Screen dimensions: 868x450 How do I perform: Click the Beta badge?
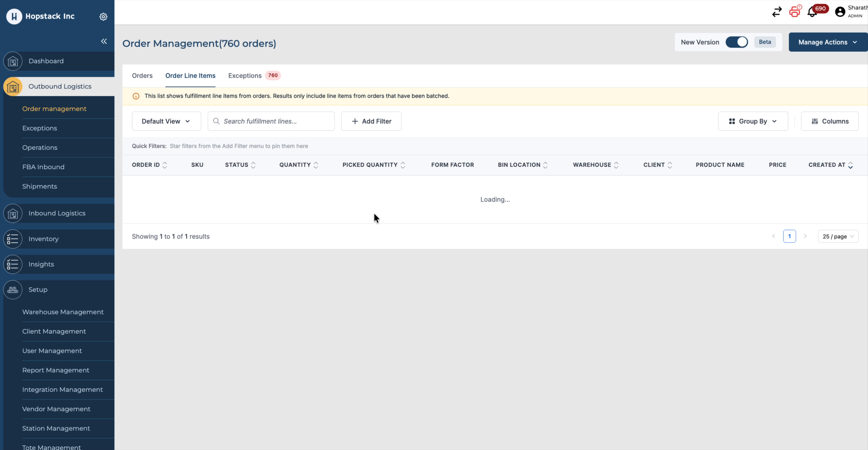[x=765, y=42]
